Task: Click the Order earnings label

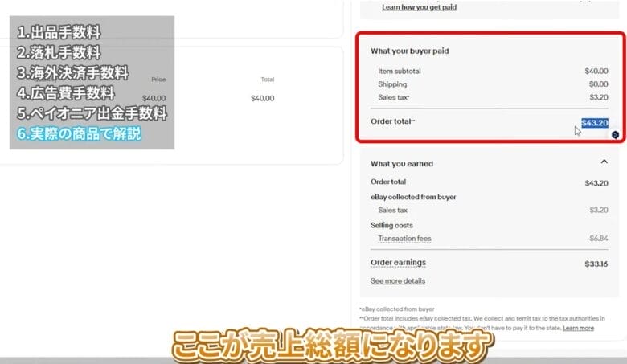Action: click(x=398, y=263)
